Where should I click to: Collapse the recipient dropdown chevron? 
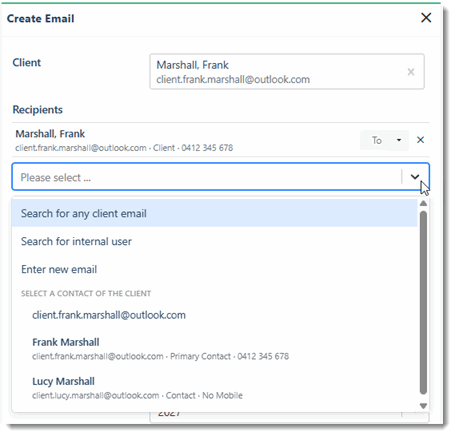[415, 177]
